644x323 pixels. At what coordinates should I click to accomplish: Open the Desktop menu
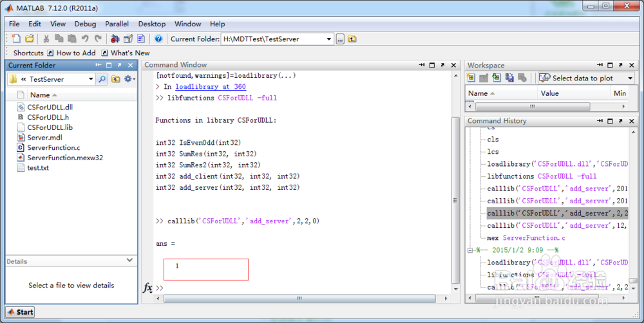(152, 24)
